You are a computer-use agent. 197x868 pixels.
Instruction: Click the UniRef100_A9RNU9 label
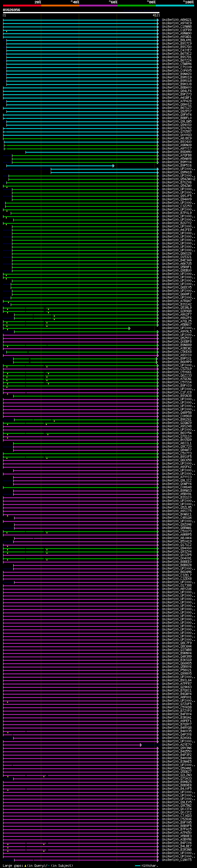pos(177,145)
